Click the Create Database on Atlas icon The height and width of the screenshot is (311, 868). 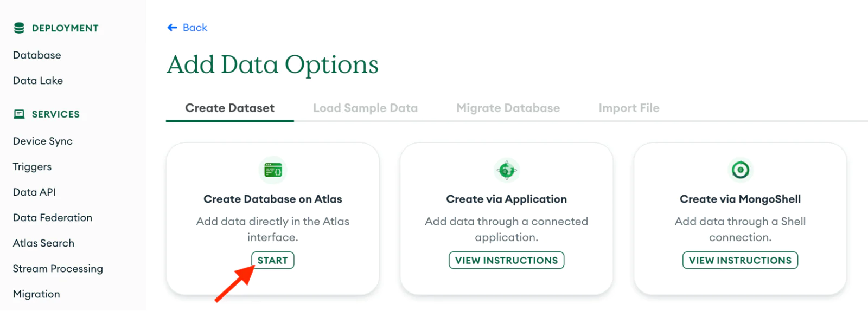pos(273,170)
